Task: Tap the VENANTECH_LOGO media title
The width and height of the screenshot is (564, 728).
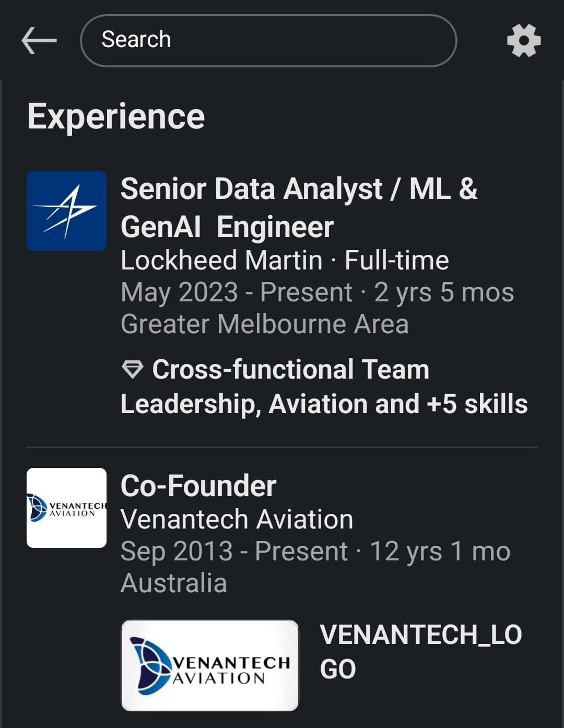Action: (421, 652)
